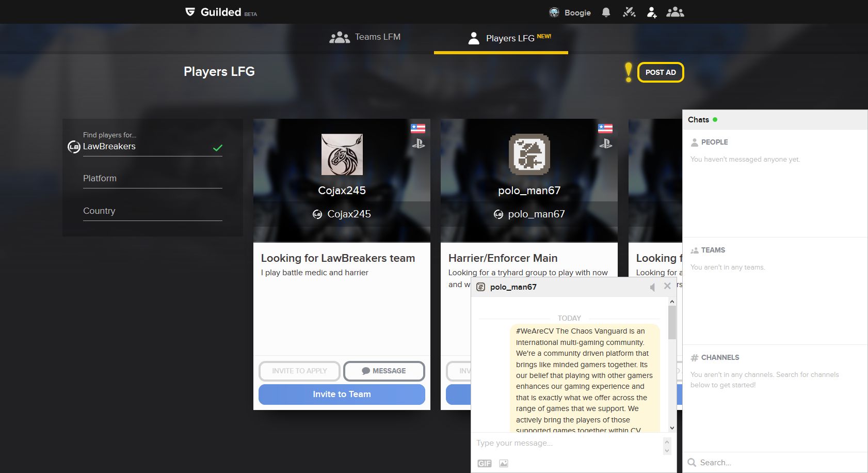
Task: Click the polo_man67 avatar in the chat header
Action: [x=480, y=287]
